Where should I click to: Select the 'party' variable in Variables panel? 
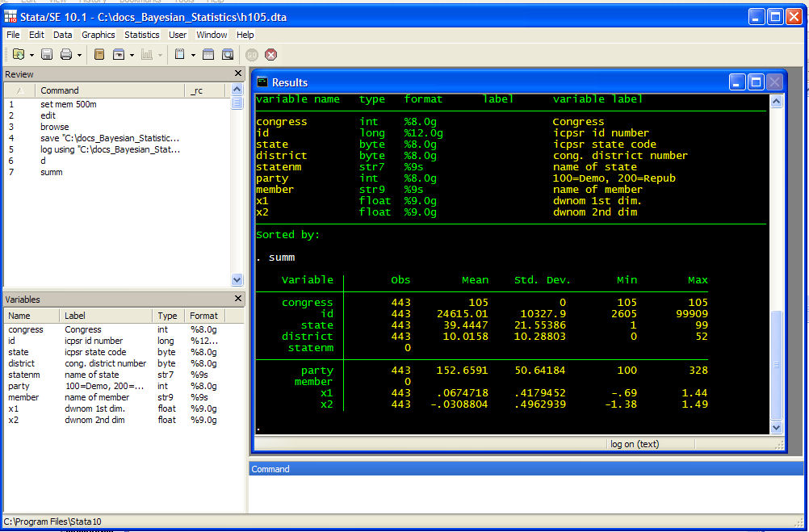(19, 386)
